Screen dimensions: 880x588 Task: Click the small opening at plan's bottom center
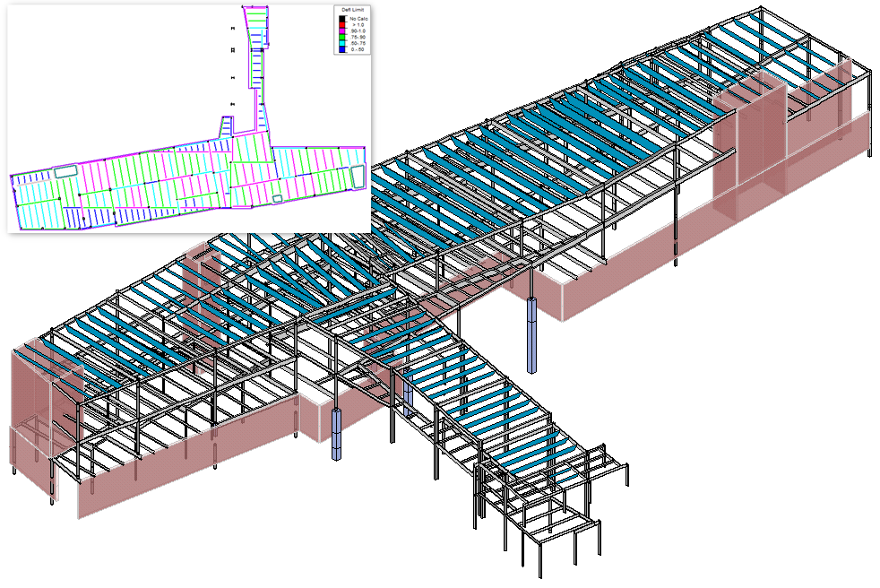tap(278, 197)
